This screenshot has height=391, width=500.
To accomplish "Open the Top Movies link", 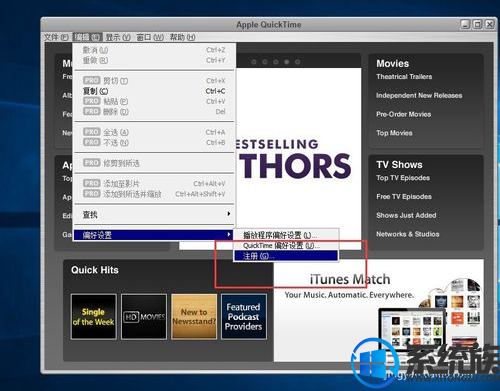I will pyautogui.click(x=394, y=133).
